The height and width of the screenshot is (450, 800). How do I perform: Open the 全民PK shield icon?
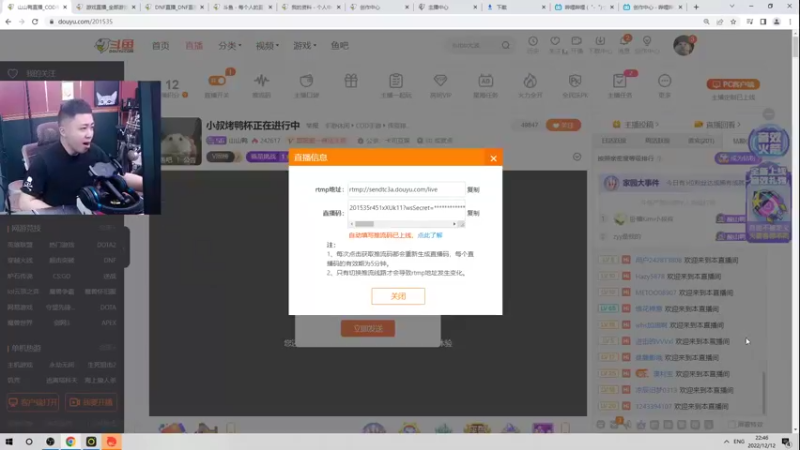point(575,81)
